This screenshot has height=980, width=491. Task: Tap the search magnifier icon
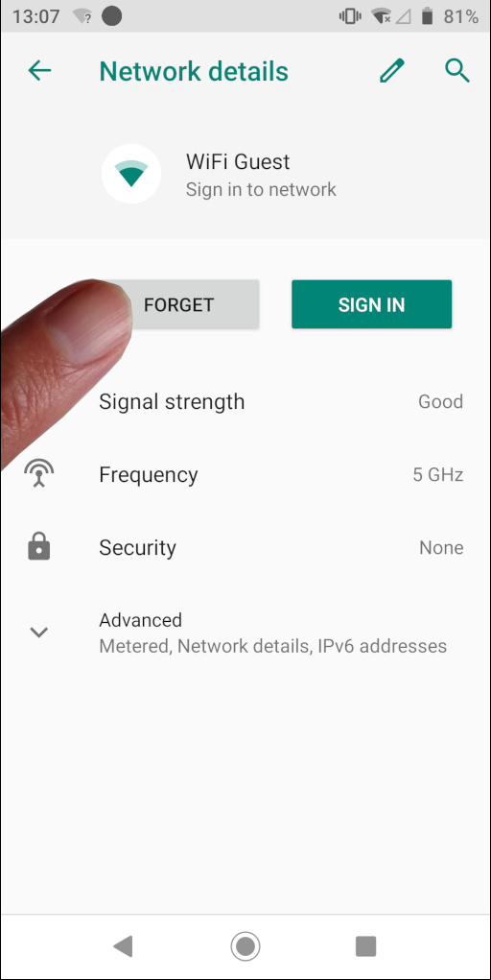pos(457,71)
